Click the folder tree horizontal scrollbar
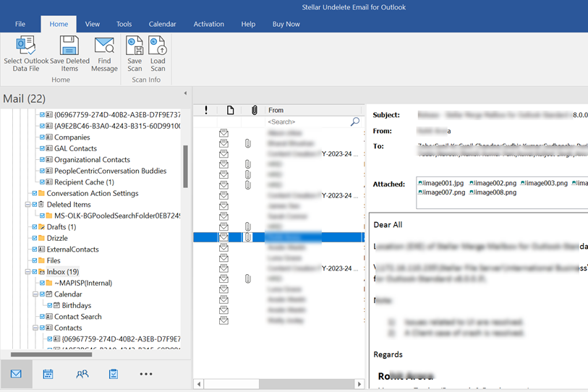 pos(51,354)
